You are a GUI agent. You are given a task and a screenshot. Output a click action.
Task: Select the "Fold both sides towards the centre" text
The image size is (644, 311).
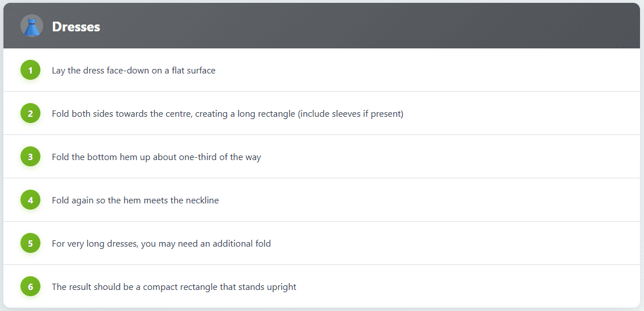coord(122,114)
